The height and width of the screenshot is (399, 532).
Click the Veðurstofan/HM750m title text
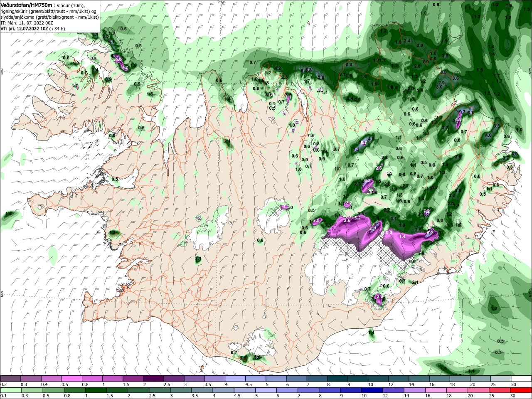point(26,5)
